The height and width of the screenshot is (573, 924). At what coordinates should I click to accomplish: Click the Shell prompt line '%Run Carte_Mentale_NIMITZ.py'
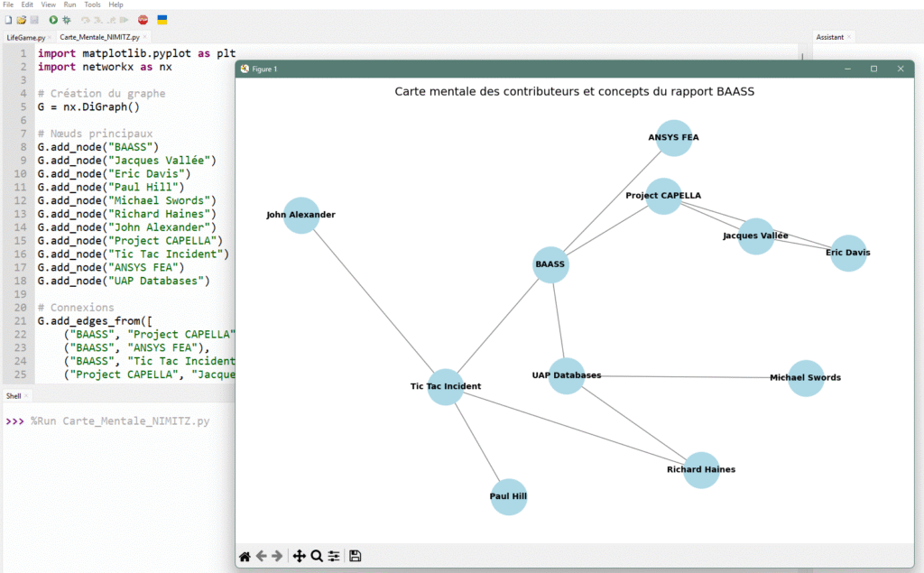click(120, 421)
